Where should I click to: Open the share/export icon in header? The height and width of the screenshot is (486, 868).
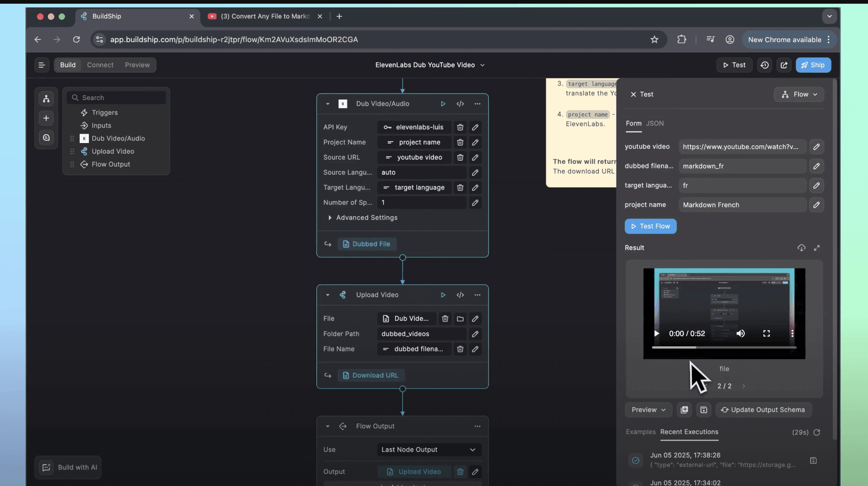coord(784,65)
